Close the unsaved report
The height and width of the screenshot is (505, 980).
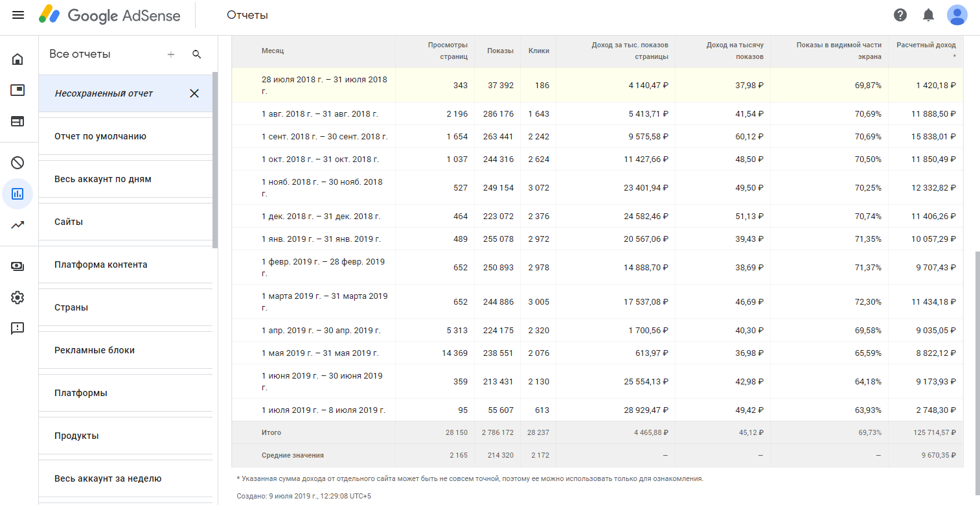(194, 93)
